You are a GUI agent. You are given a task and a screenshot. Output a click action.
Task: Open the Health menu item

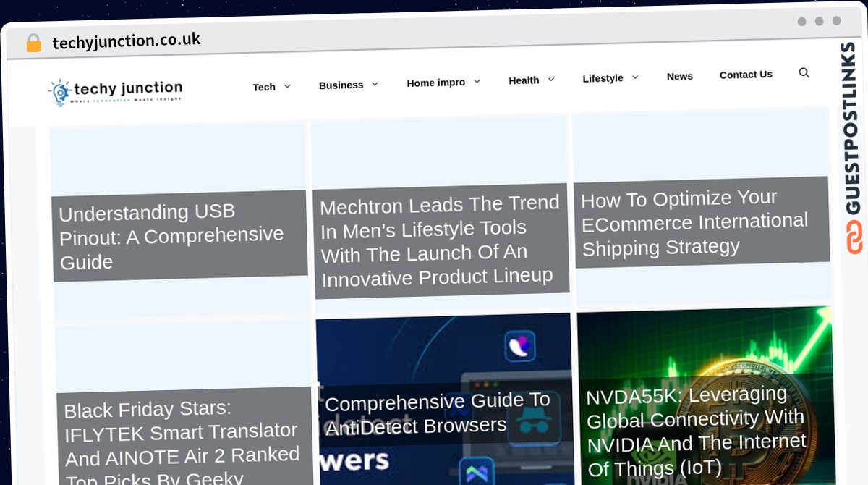point(524,80)
